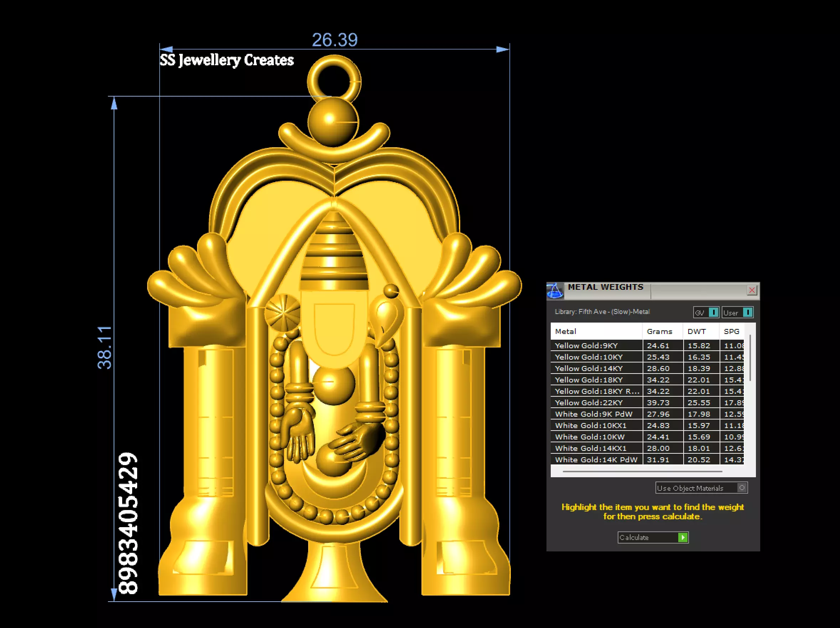This screenshot has height=628, width=840.
Task: Click the 38.11 height dimension label
Action: click(x=105, y=348)
